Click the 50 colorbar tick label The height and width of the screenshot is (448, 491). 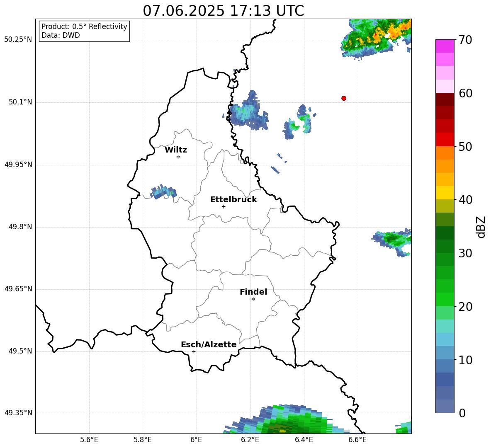point(465,147)
